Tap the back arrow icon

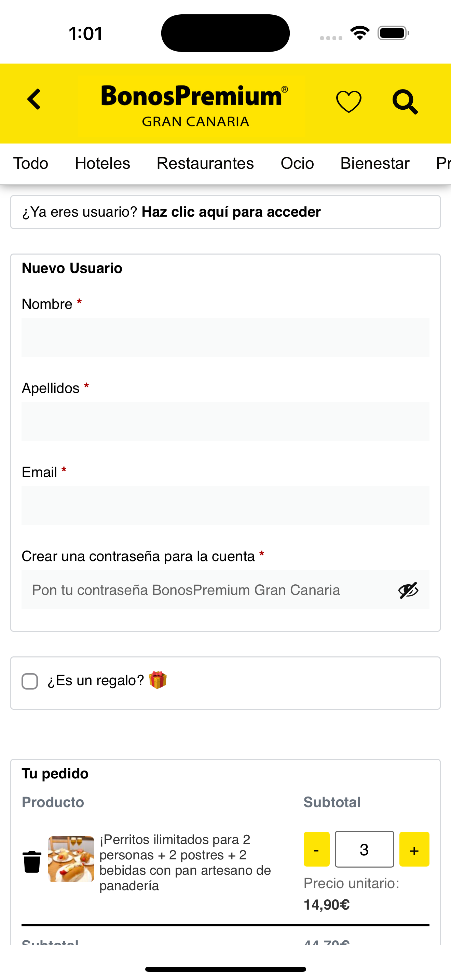point(34,100)
